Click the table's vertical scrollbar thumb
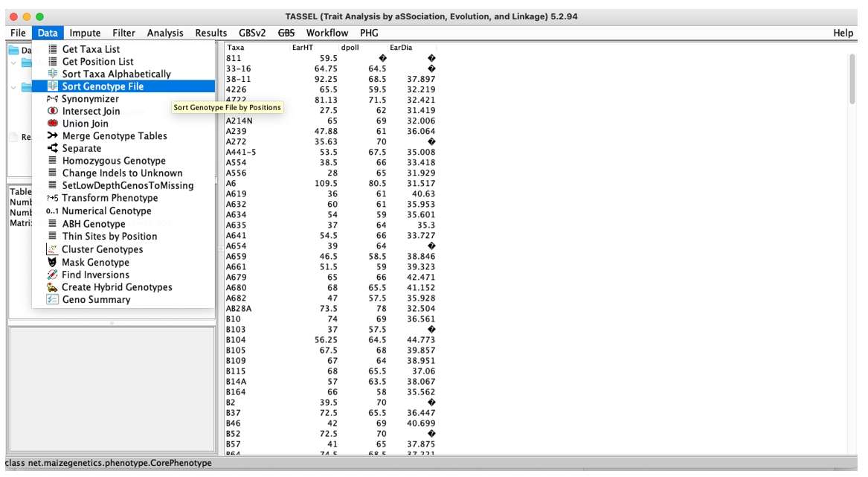The width and height of the screenshot is (868, 477). 852,79
